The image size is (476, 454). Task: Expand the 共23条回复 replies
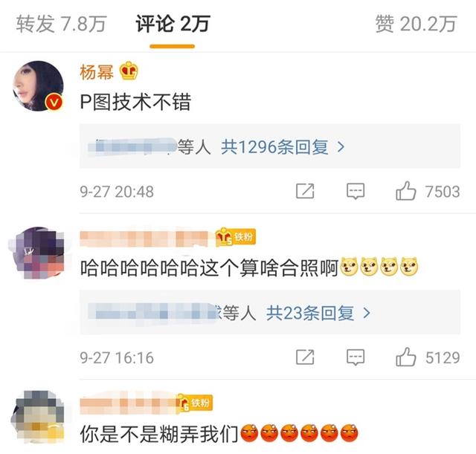[310, 313]
